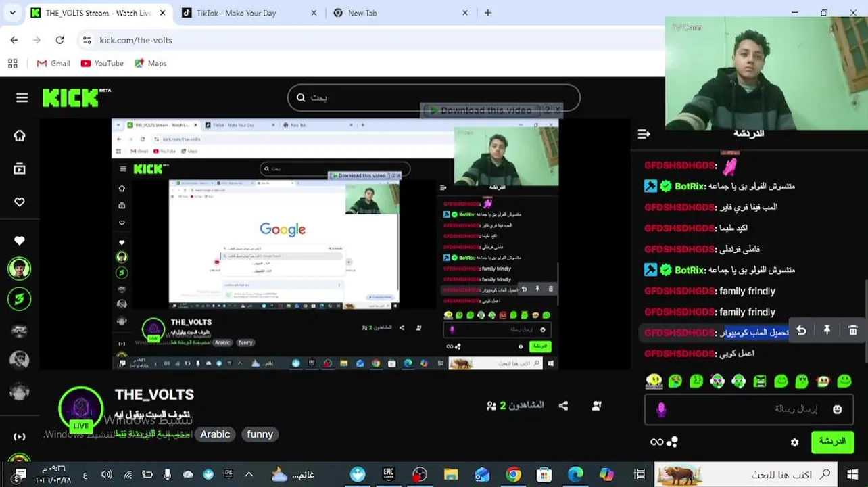Open THE_VOLTS channel name

click(x=154, y=394)
